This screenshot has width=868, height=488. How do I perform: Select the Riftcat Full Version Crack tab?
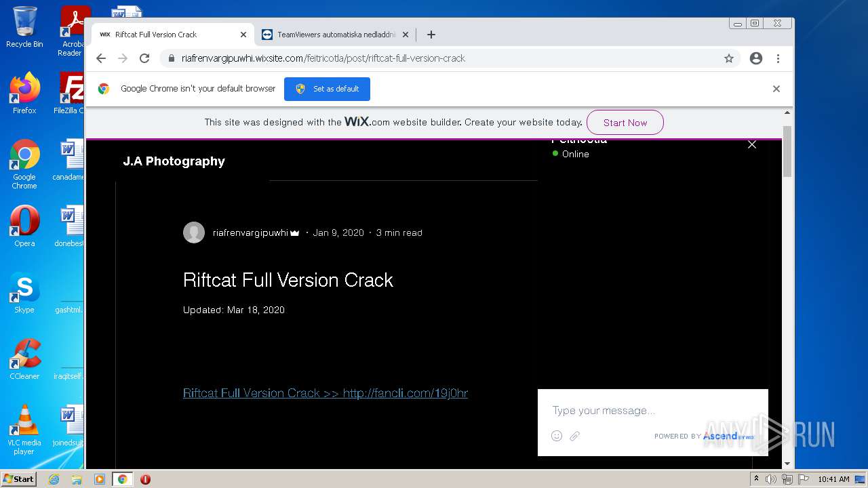[x=173, y=35]
